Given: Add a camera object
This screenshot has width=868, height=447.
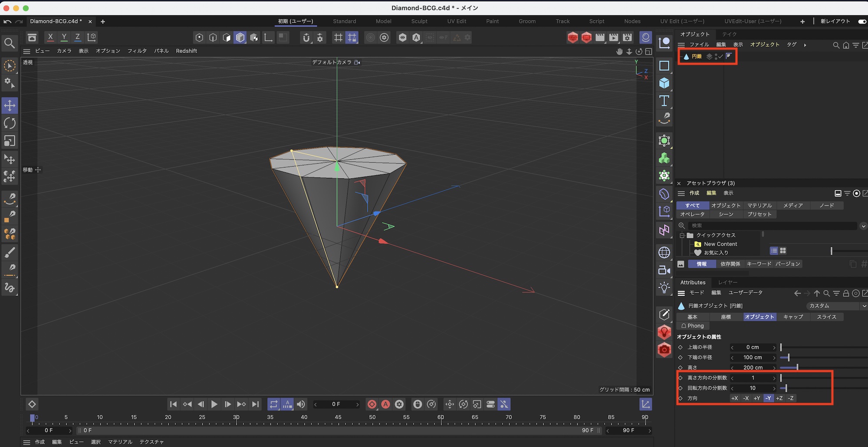Looking at the screenshot, I should pyautogui.click(x=664, y=270).
